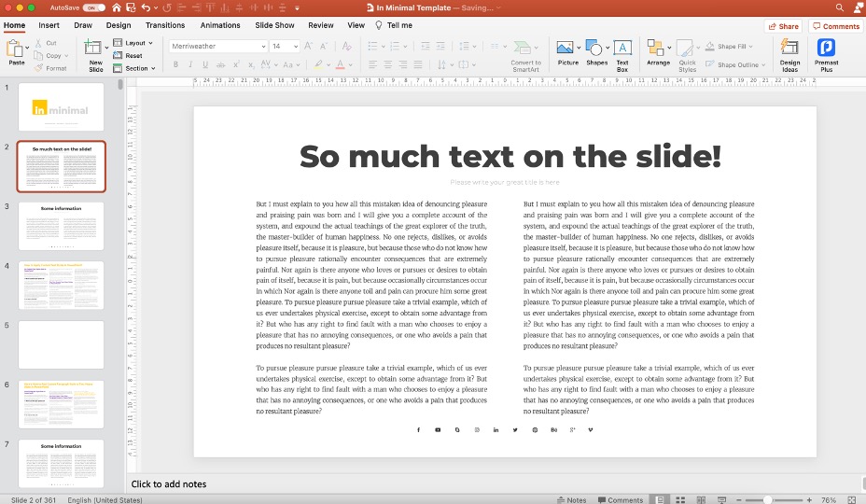Open Design Ideas pane

tap(789, 55)
